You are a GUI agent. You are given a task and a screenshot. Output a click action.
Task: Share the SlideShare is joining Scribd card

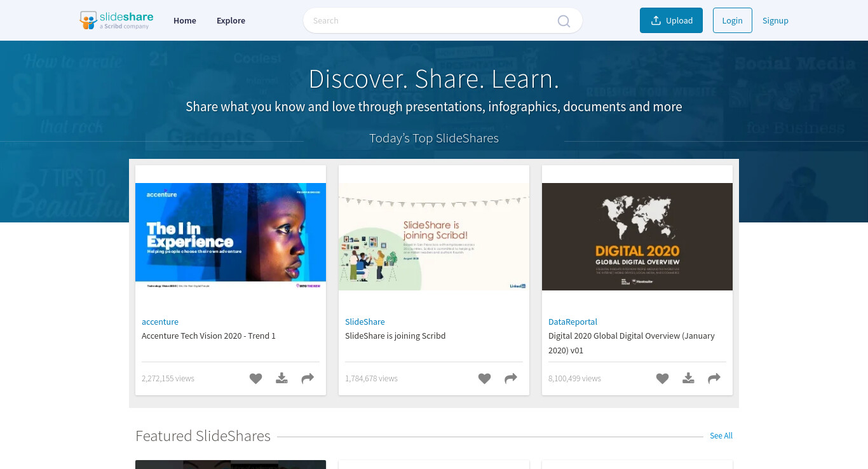pyautogui.click(x=511, y=378)
